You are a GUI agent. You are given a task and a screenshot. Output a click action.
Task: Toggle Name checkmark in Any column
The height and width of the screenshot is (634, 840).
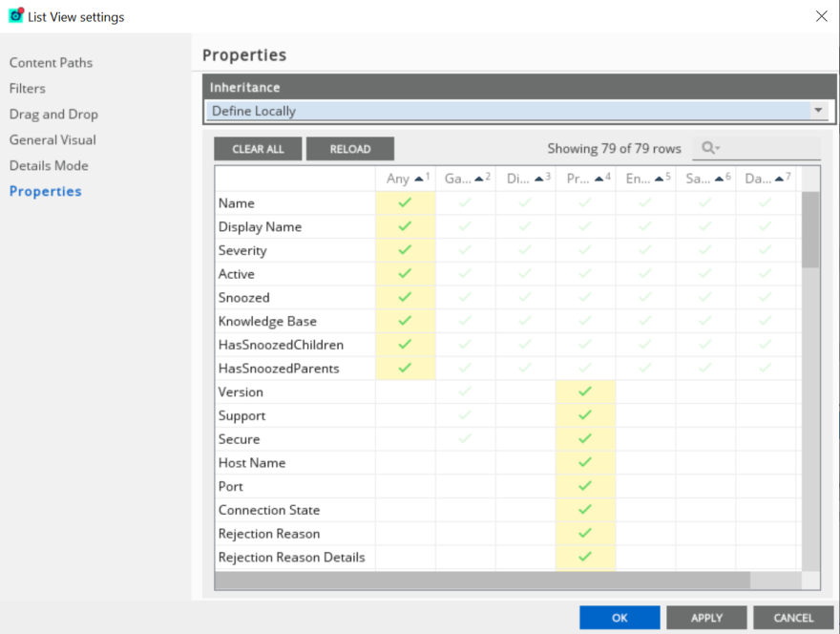point(405,203)
